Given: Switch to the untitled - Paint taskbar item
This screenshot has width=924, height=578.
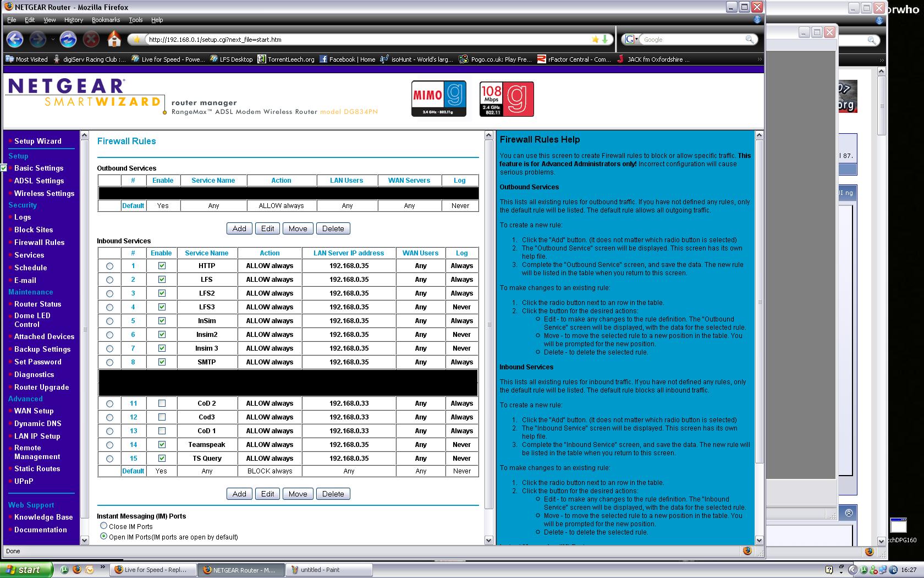Looking at the screenshot, I should (x=329, y=570).
